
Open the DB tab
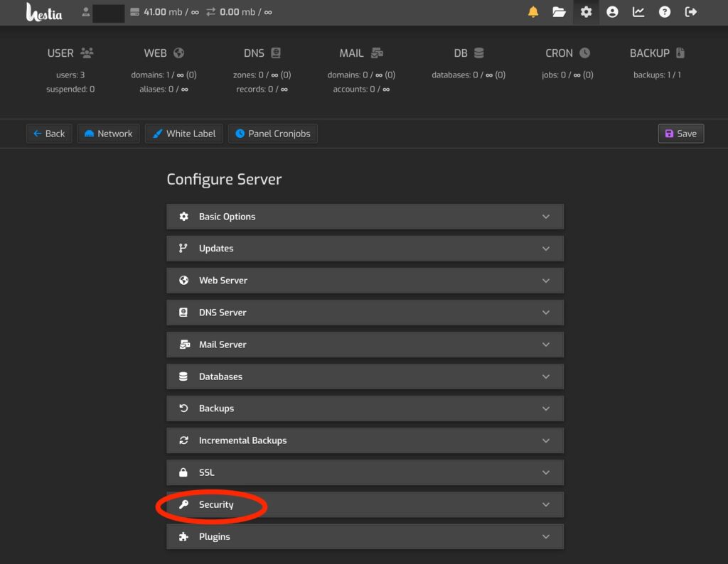coord(469,53)
